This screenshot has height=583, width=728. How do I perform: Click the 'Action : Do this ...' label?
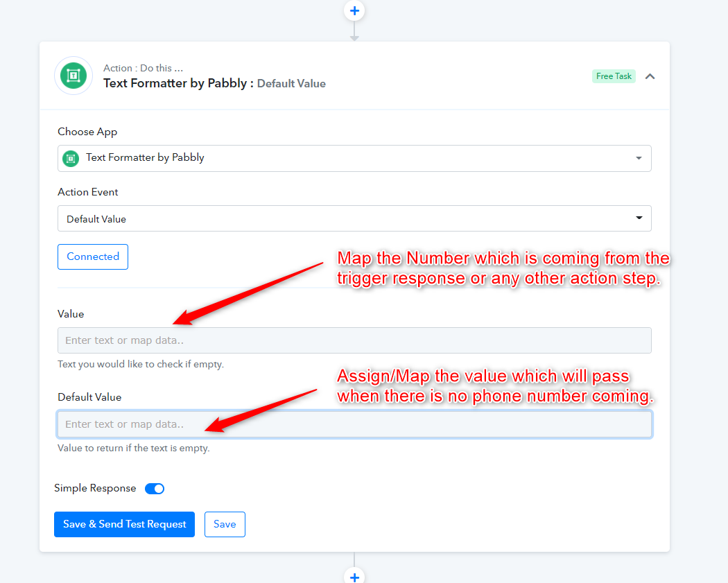pos(143,68)
